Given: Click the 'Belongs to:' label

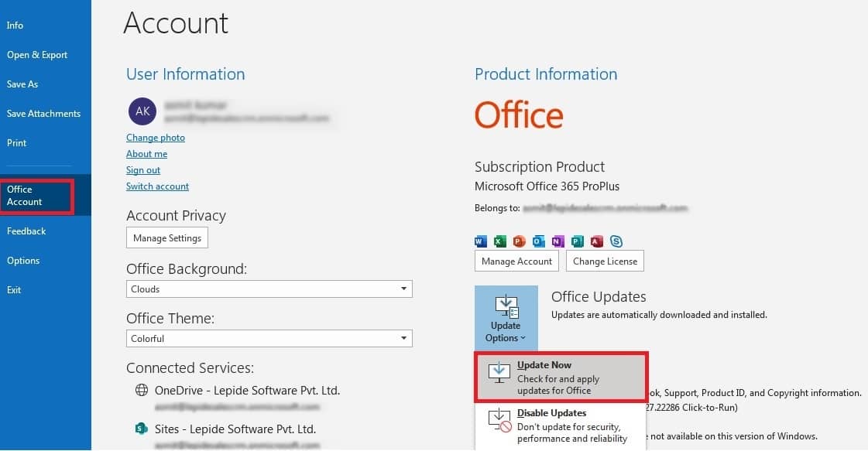Looking at the screenshot, I should tap(497, 208).
